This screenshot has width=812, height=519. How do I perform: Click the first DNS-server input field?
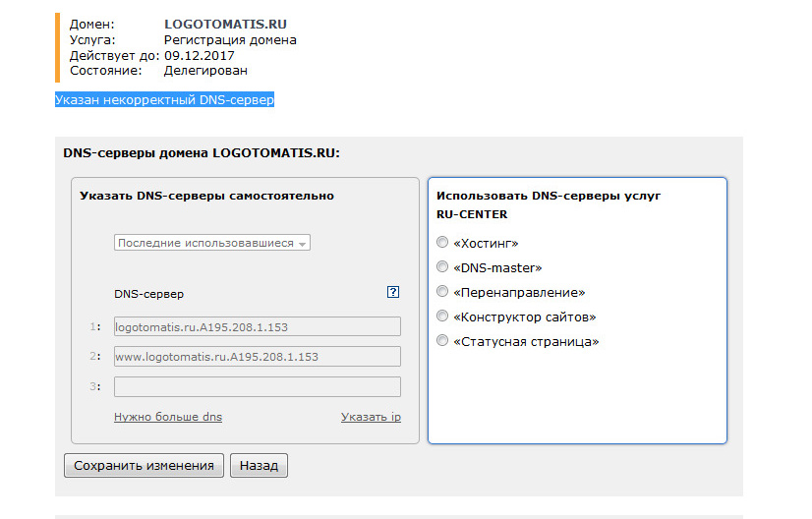[x=258, y=327]
